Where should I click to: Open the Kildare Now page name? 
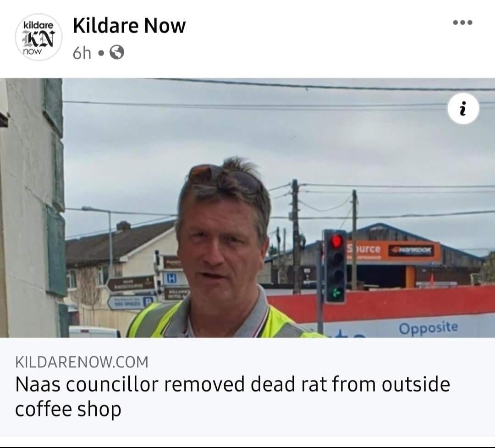tap(129, 26)
